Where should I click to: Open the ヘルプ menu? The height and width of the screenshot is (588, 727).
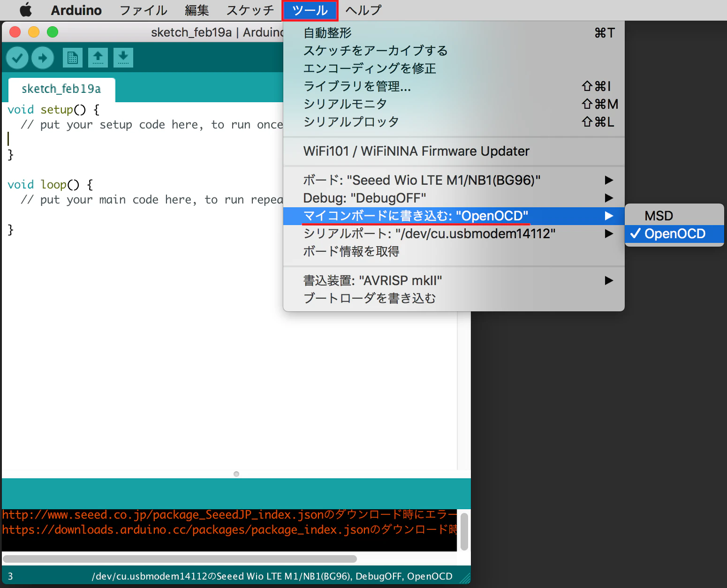(x=363, y=10)
